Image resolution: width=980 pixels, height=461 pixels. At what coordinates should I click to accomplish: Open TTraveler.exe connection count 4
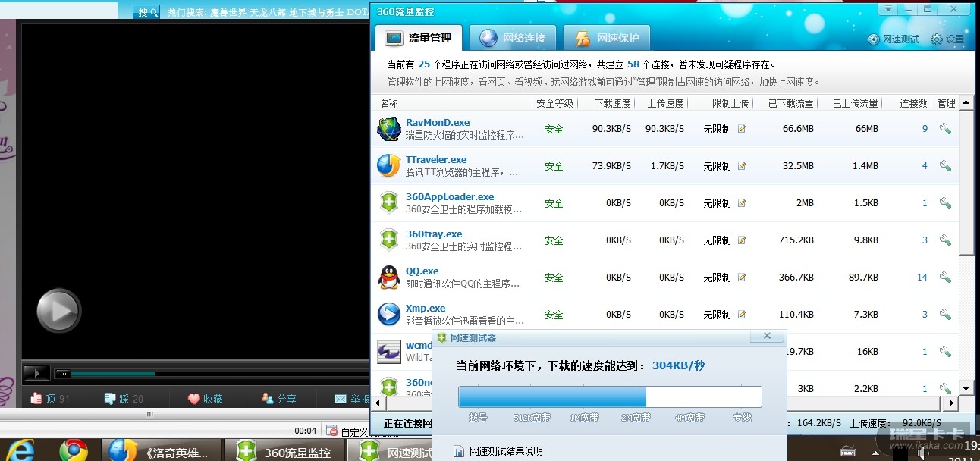coord(925,166)
